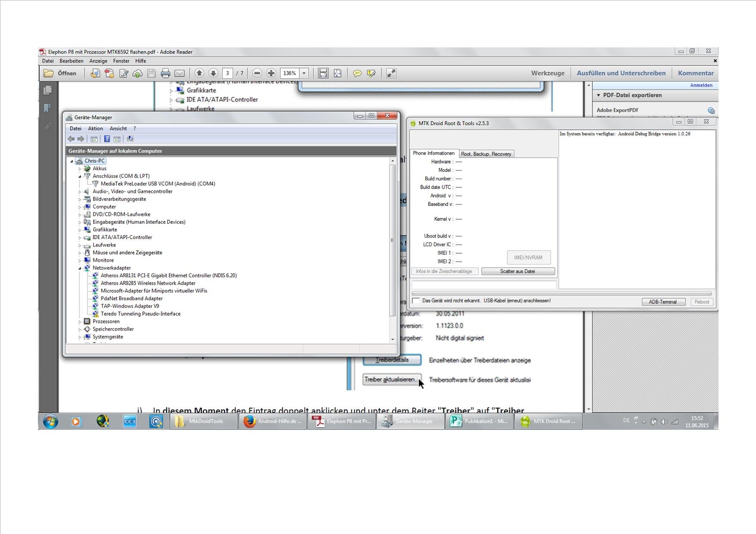This screenshot has width=756, height=534.
Task: Select PdaNet Broadband Adapter entry
Action: [131, 298]
